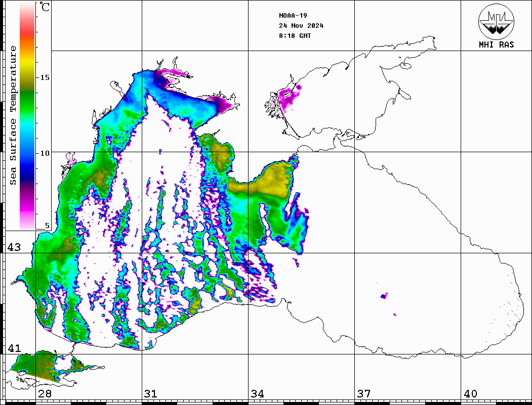This screenshot has height=405, width=532.
Task: Click the latitude label 41
Action: (14, 348)
